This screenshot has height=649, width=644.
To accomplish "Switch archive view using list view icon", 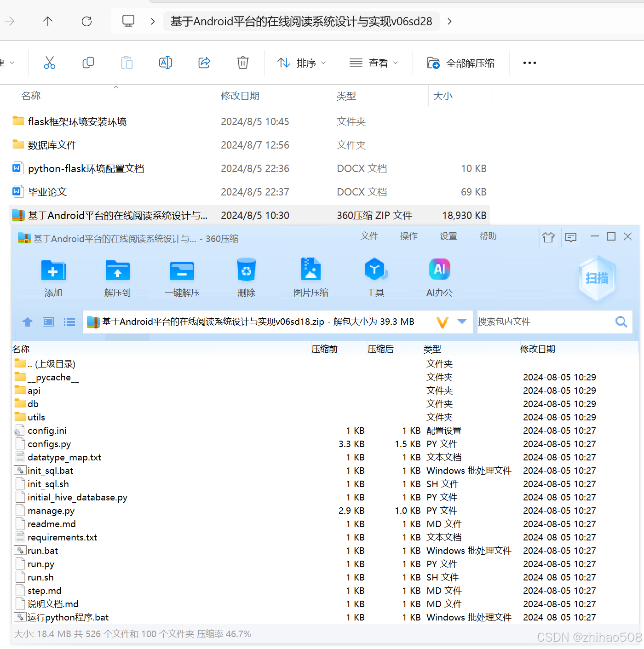I will pyautogui.click(x=69, y=322).
